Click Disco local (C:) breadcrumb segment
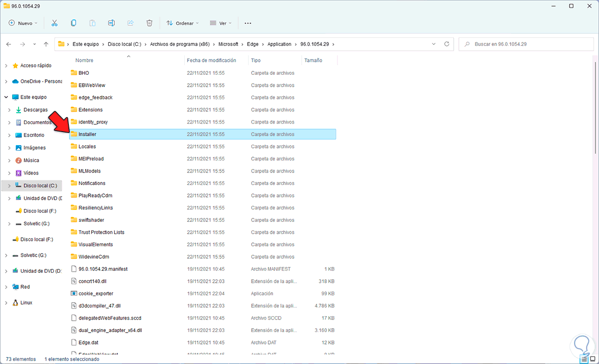The image size is (599, 364). (123, 44)
